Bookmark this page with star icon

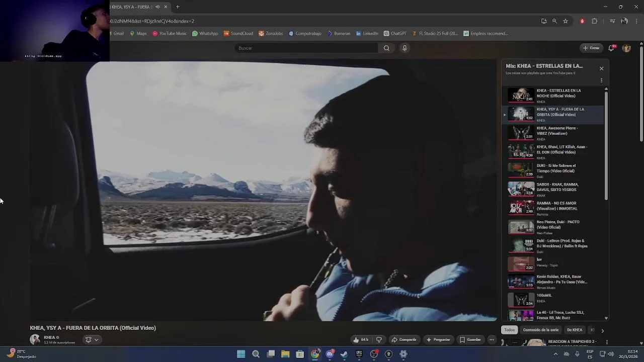(x=566, y=21)
